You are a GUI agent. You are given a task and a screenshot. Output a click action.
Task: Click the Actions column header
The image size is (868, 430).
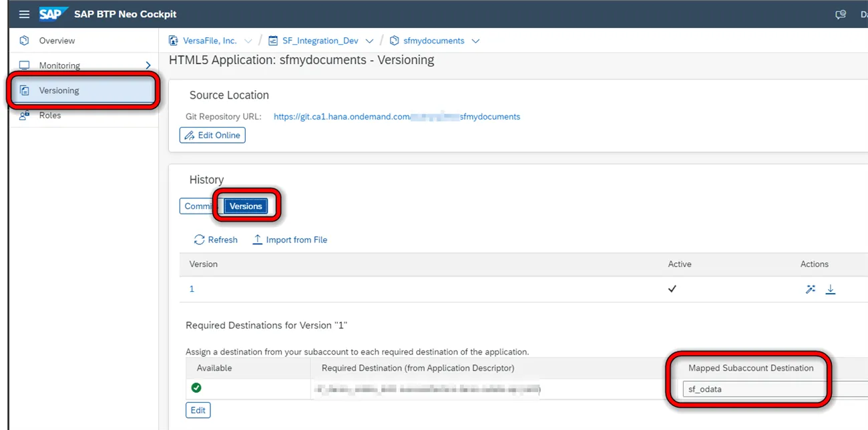point(815,264)
